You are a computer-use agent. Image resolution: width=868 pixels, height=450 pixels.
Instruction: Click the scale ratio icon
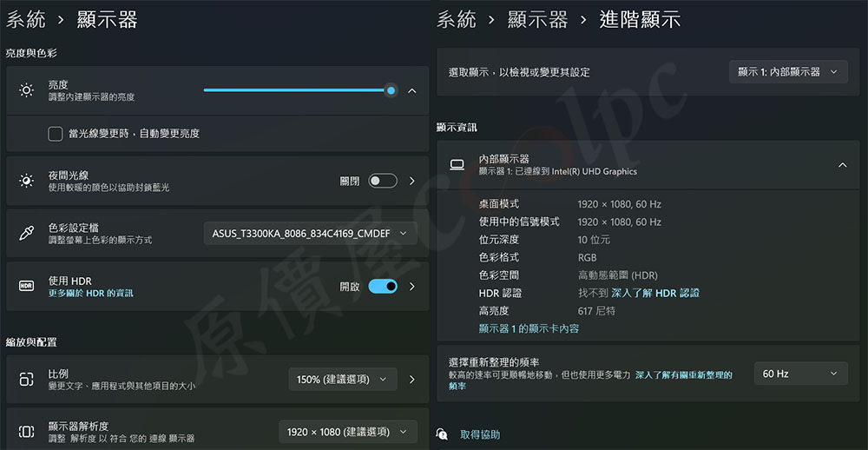27,379
